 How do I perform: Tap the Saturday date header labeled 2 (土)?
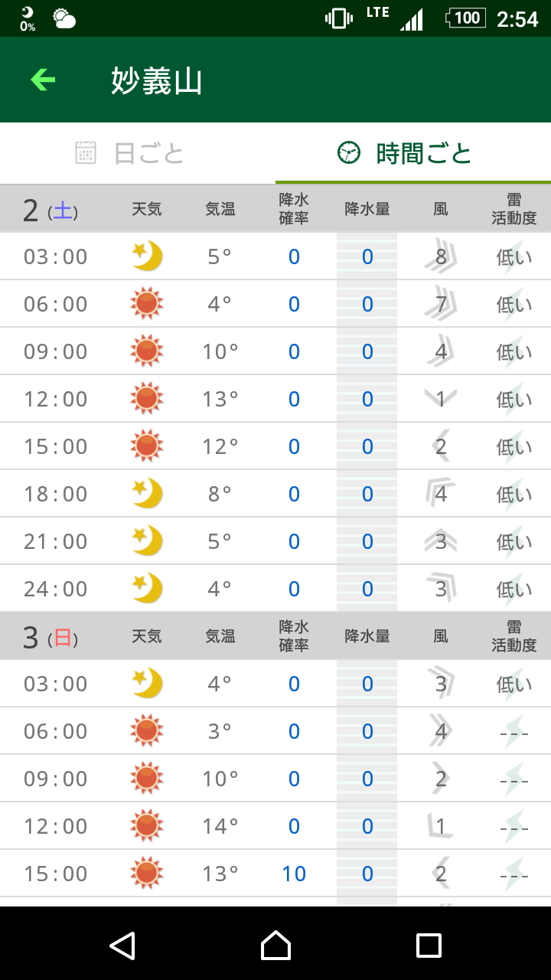coord(51,210)
